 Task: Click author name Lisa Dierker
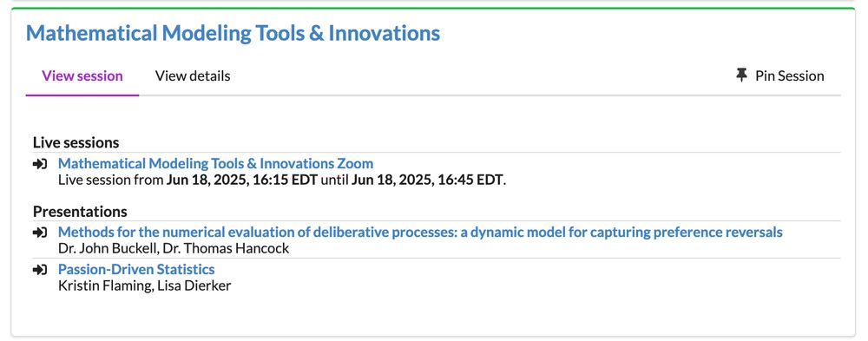(194, 286)
